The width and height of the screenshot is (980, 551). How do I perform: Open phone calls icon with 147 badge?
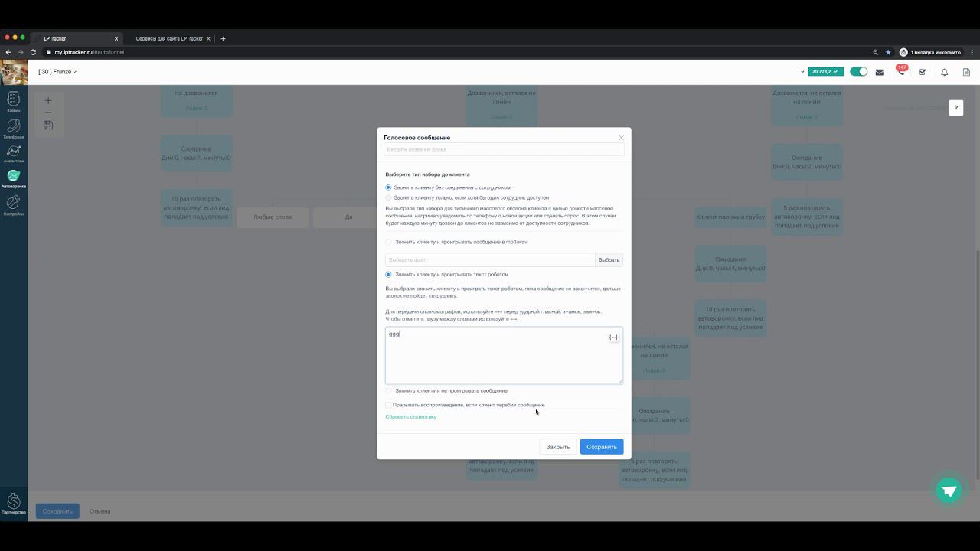900,71
